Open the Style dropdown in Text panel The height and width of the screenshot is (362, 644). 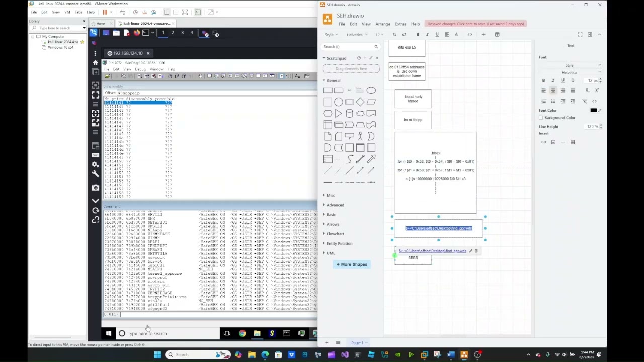tap(570, 65)
